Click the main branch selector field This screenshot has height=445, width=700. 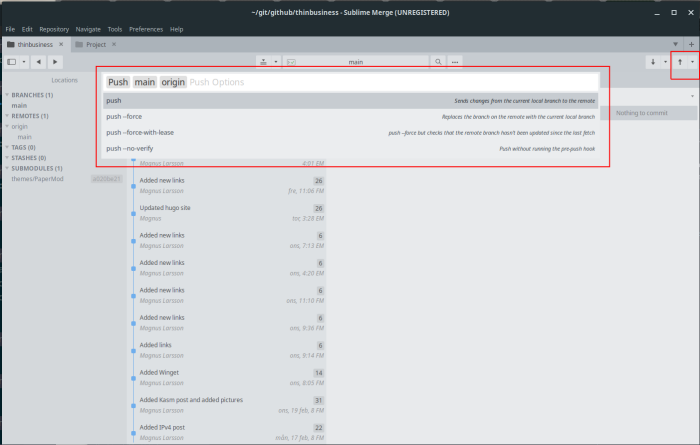pyautogui.click(x=356, y=62)
